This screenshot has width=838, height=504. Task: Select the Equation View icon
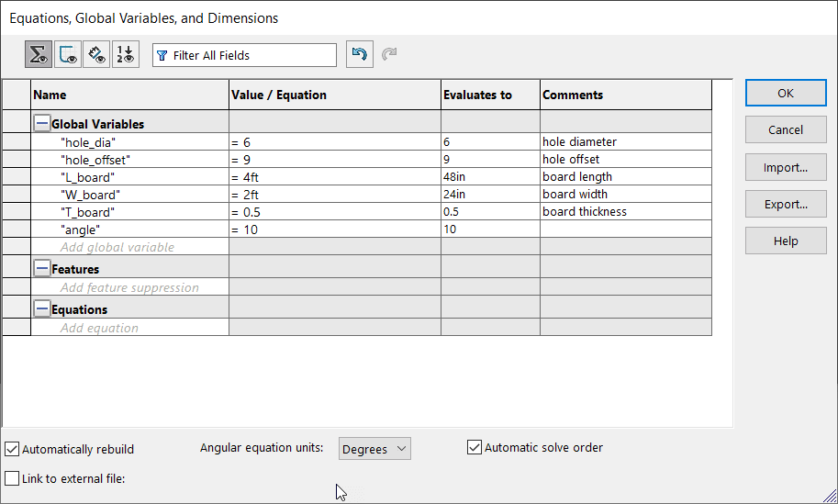(39, 54)
